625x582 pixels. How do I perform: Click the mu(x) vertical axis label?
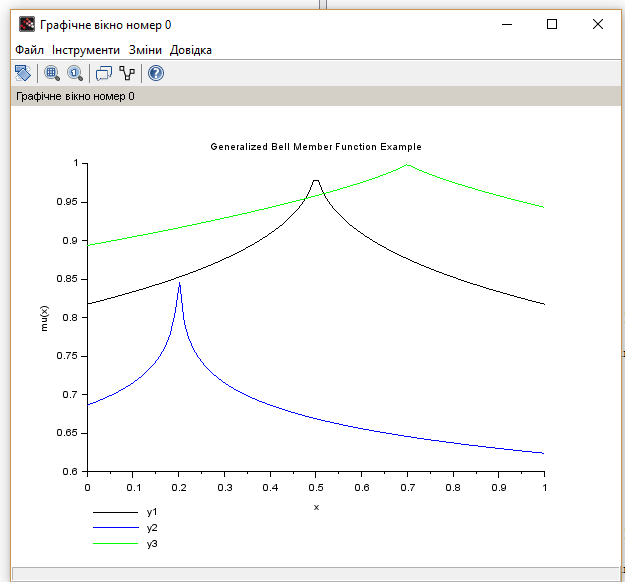click(44, 318)
